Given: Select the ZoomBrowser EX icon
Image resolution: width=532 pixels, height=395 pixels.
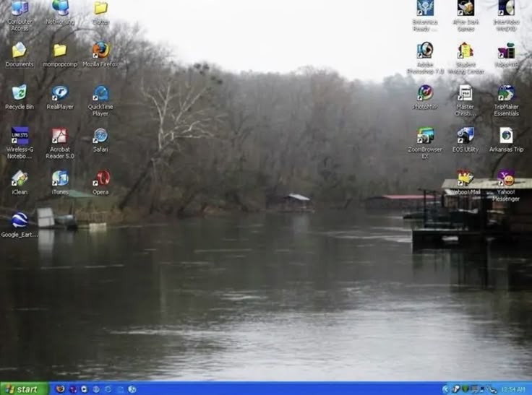Looking at the screenshot, I should pyautogui.click(x=425, y=136).
